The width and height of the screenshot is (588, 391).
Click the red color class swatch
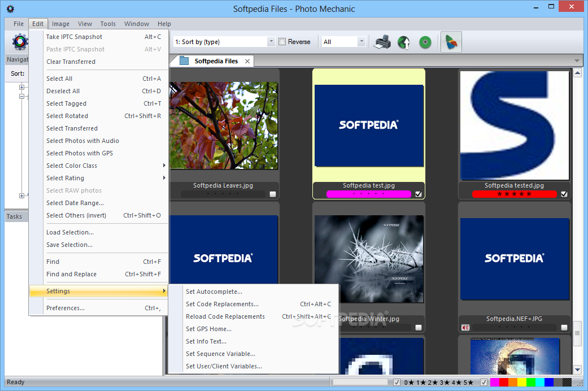[x=504, y=383]
